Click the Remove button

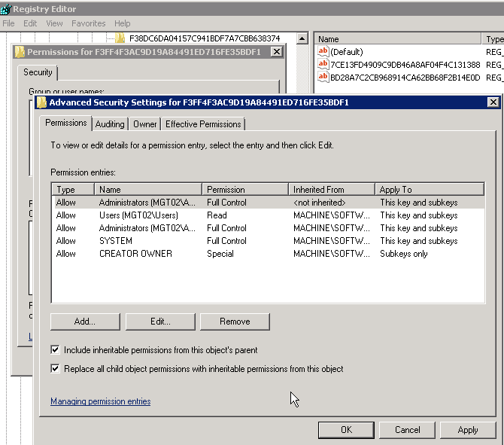[235, 322]
